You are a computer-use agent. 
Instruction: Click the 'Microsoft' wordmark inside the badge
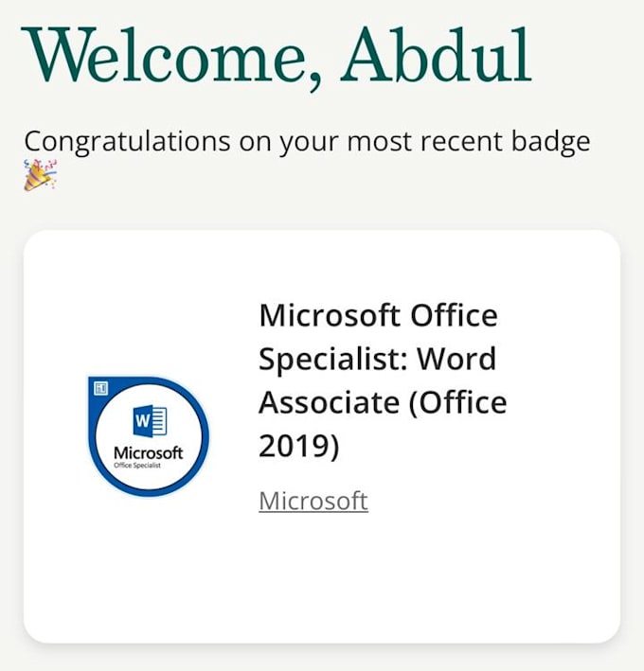[148, 453]
